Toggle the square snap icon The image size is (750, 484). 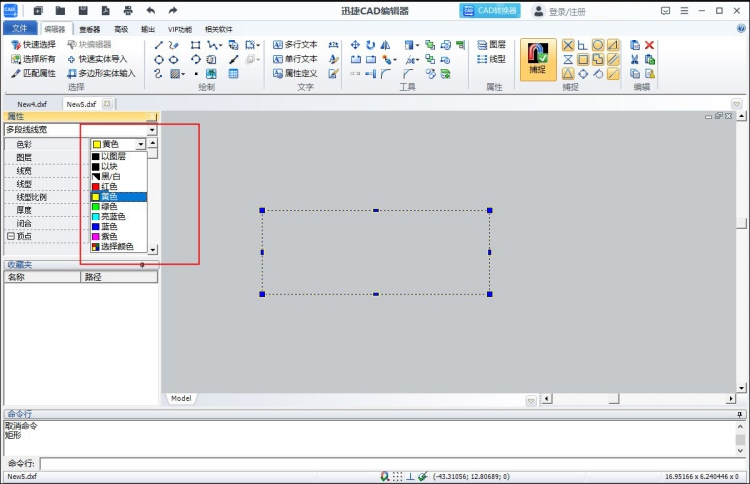pos(583,60)
